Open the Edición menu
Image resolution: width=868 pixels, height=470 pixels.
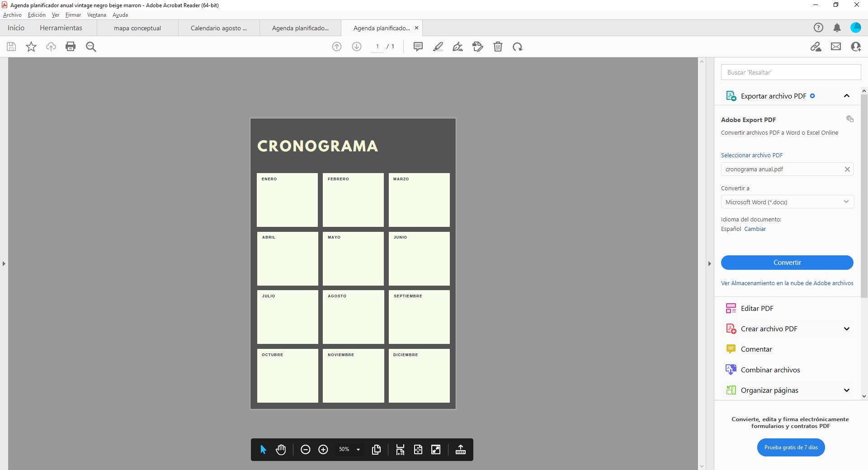[37, 15]
